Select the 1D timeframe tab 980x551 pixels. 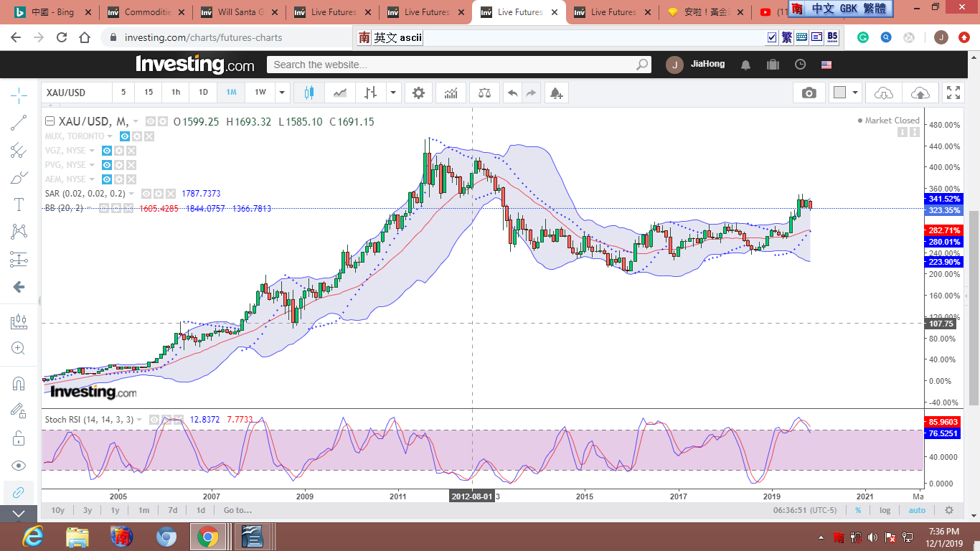click(x=203, y=93)
